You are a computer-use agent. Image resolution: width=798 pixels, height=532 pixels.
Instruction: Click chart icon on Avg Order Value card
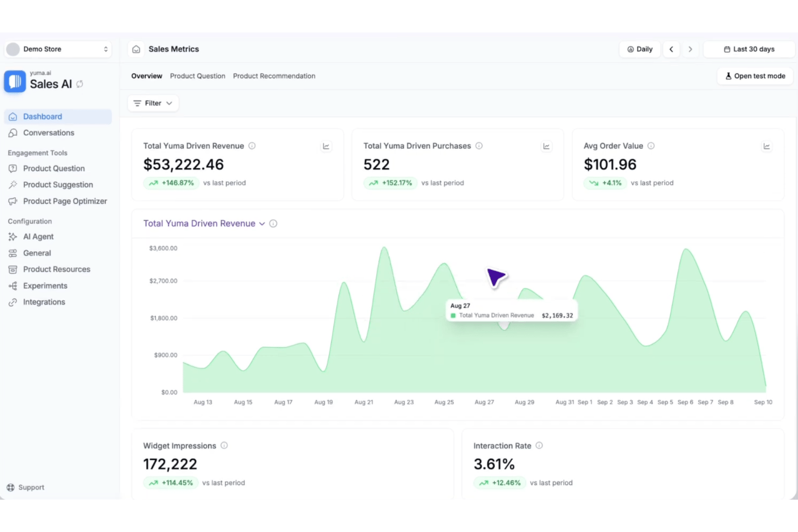[x=767, y=146]
